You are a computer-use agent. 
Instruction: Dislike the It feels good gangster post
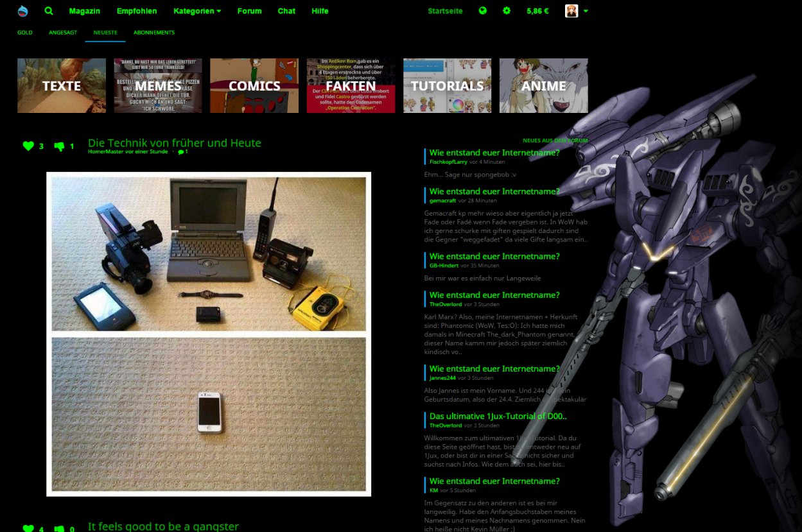coord(60,529)
